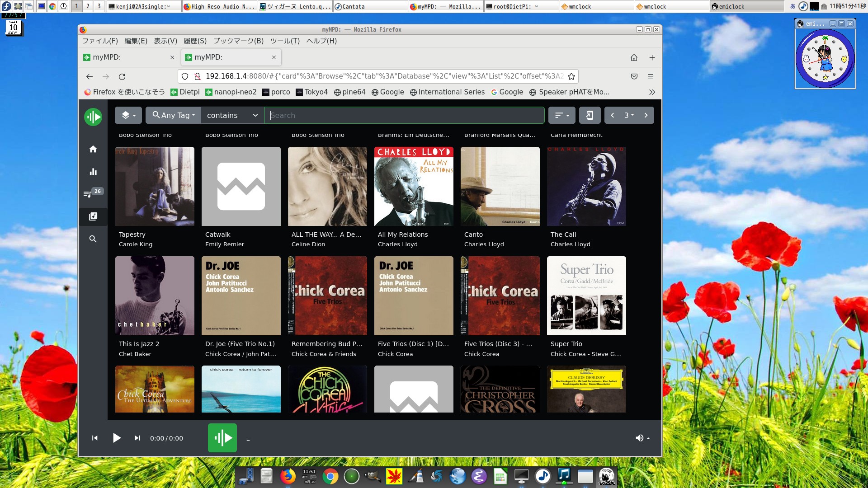The width and height of the screenshot is (868, 488).
Task: Select the Browse database icon in sidebar
Action: pos(93,216)
